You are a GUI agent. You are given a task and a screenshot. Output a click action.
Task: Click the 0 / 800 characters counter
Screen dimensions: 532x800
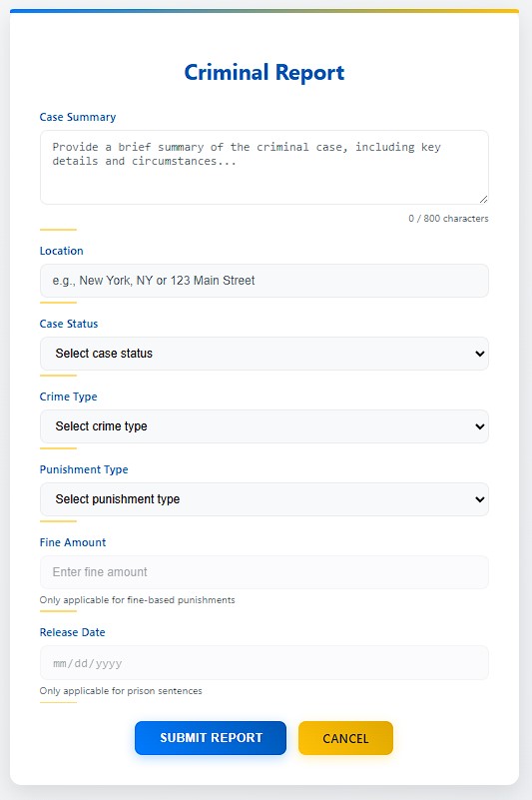coord(448,219)
